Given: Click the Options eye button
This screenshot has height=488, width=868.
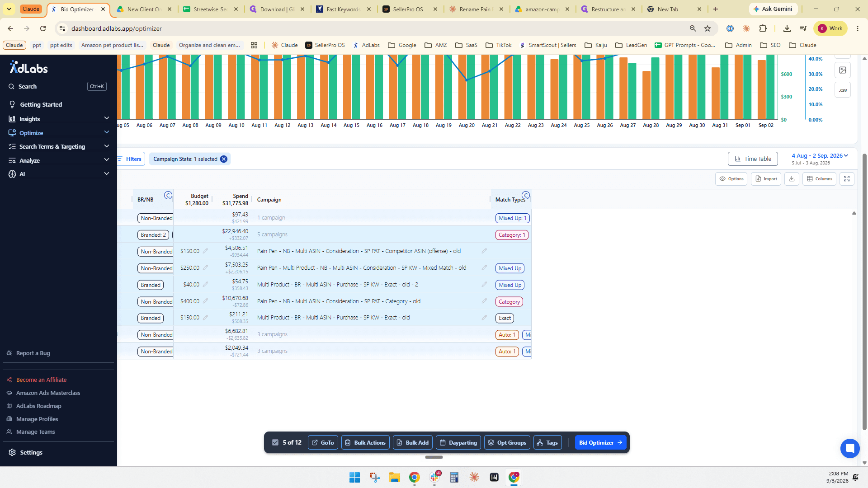Looking at the screenshot, I should (731, 179).
